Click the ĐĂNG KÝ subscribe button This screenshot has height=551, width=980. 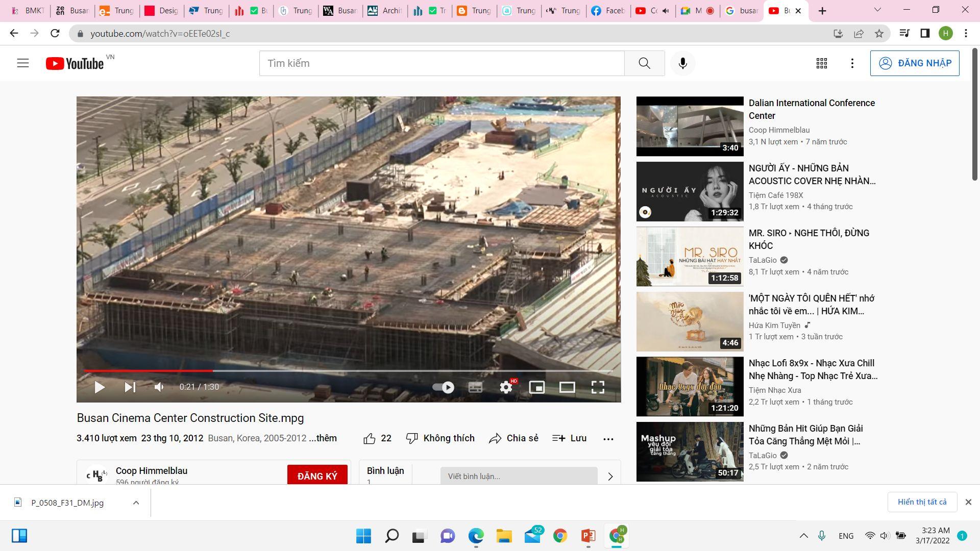(317, 475)
